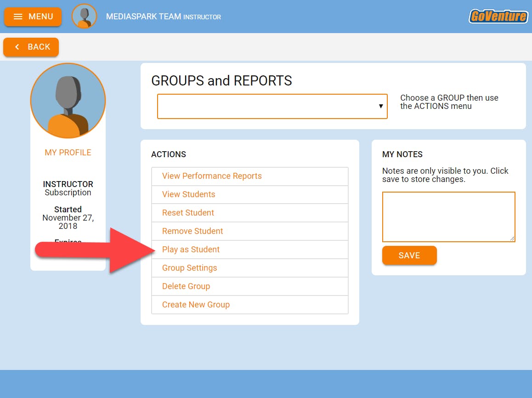The width and height of the screenshot is (532, 398).
Task: Choose Reset Student action
Action: click(x=250, y=213)
